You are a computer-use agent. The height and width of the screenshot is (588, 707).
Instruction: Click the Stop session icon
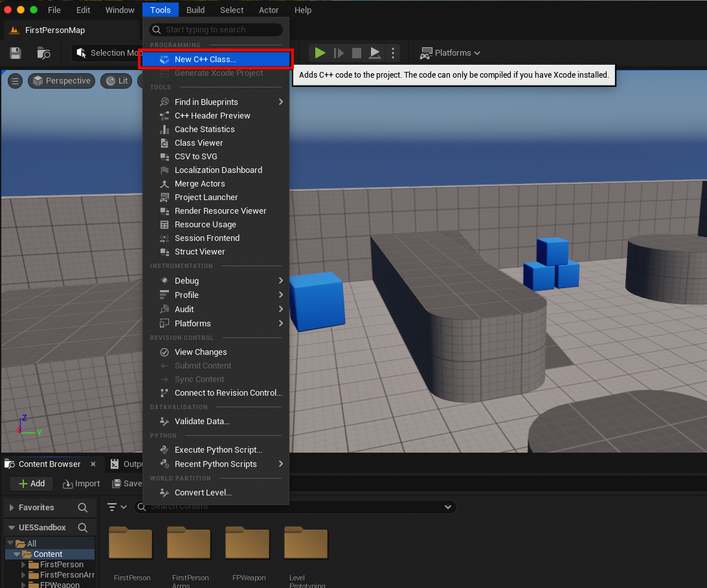tap(357, 53)
